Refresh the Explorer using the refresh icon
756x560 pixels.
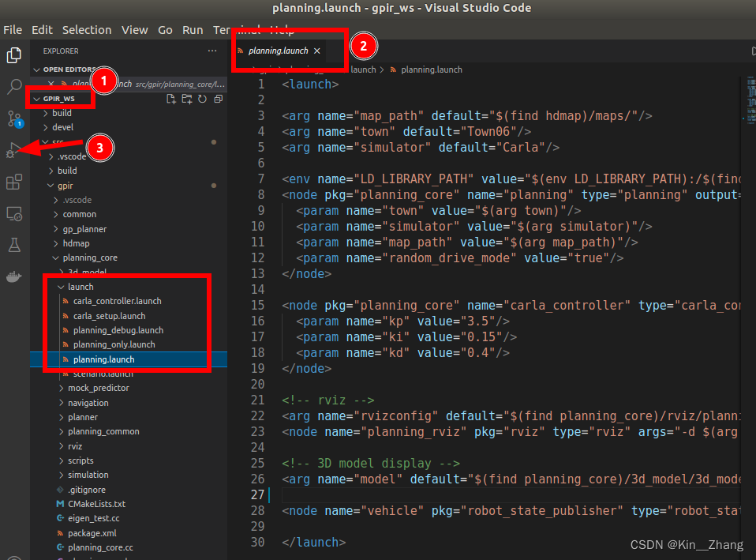pyautogui.click(x=202, y=99)
